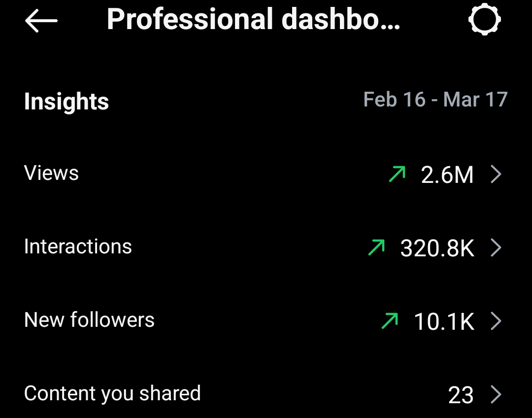The width and height of the screenshot is (532, 418).
Task: Expand the New followers chevron
Action: point(496,321)
